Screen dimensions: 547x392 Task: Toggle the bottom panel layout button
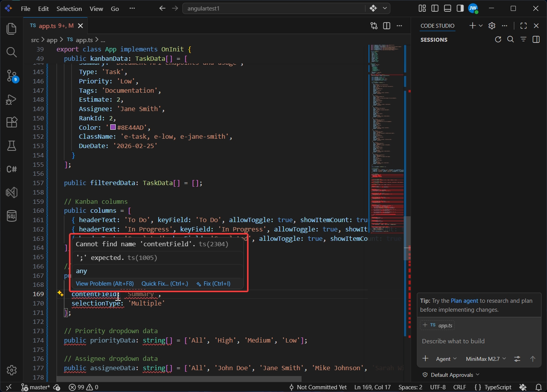tap(448, 8)
